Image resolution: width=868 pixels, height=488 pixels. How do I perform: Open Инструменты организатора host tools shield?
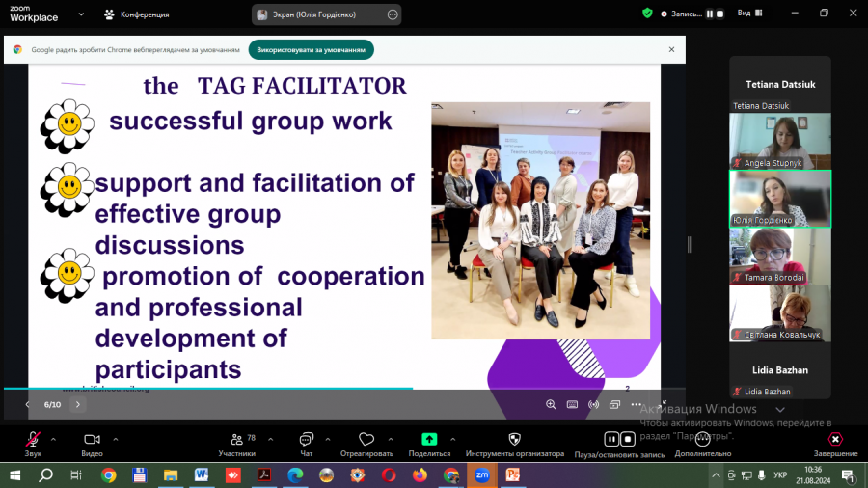(514, 445)
